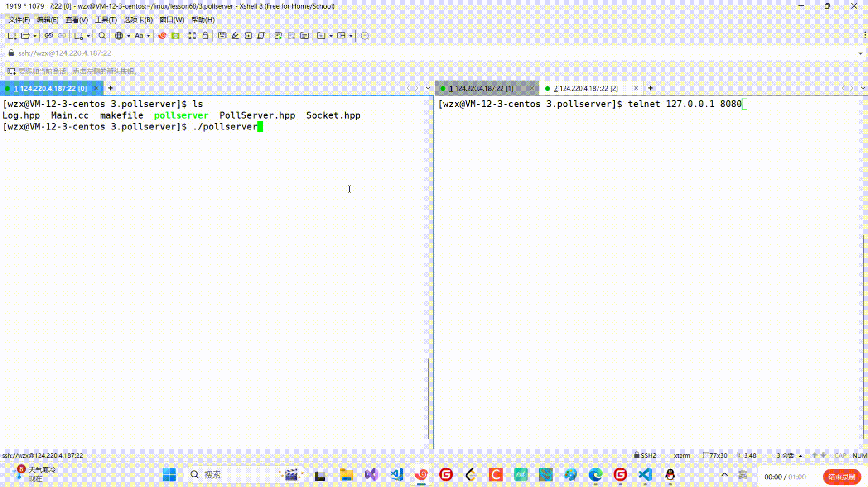Click the red Xshell swirl toolbar icon
Image resolution: width=868 pixels, height=487 pixels.
coord(162,36)
